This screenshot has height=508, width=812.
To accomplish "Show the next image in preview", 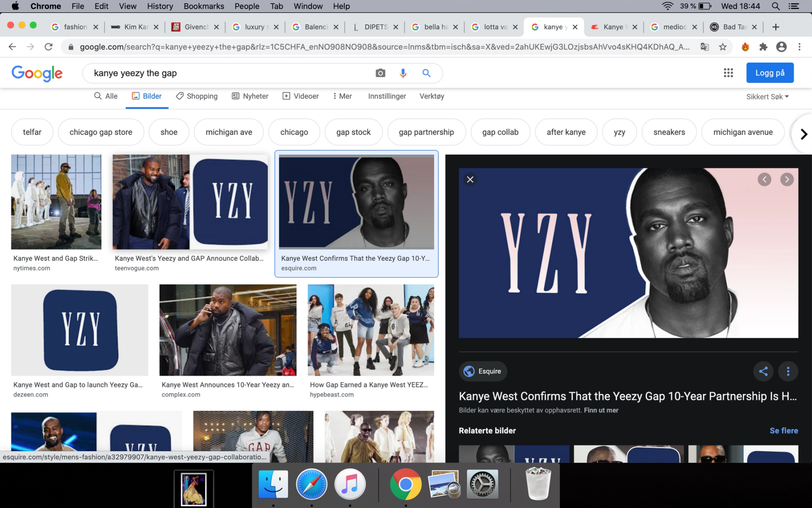I will pos(787,180).
